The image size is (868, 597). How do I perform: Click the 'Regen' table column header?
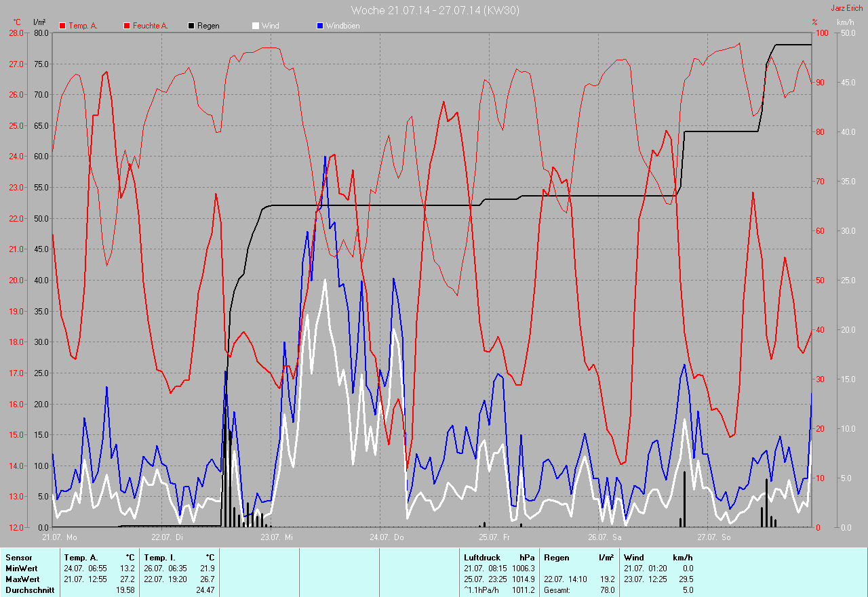tap(556, 558)
